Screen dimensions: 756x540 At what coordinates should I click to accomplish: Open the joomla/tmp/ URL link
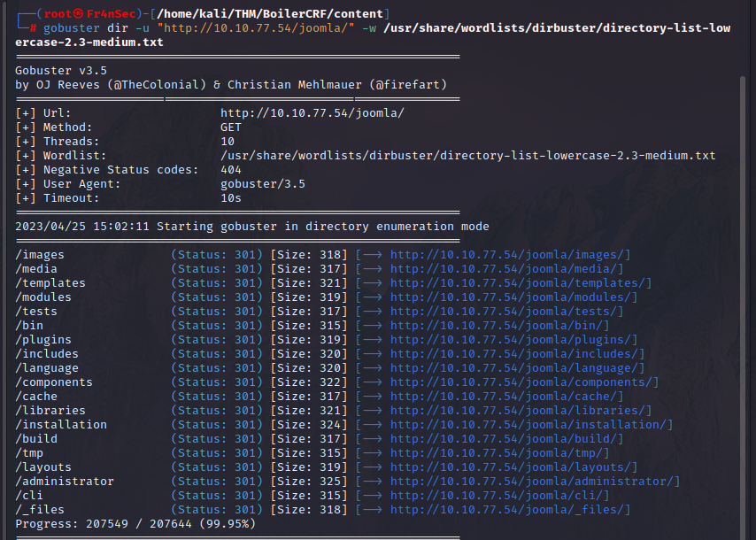click(494, 452)
